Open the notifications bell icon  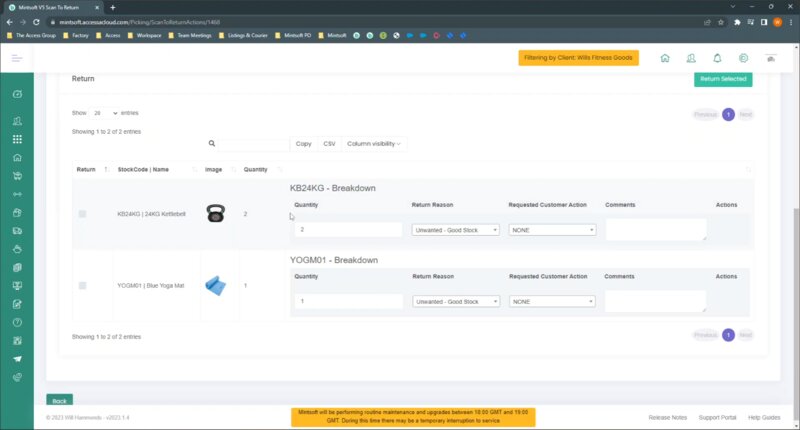coord(717,58)
